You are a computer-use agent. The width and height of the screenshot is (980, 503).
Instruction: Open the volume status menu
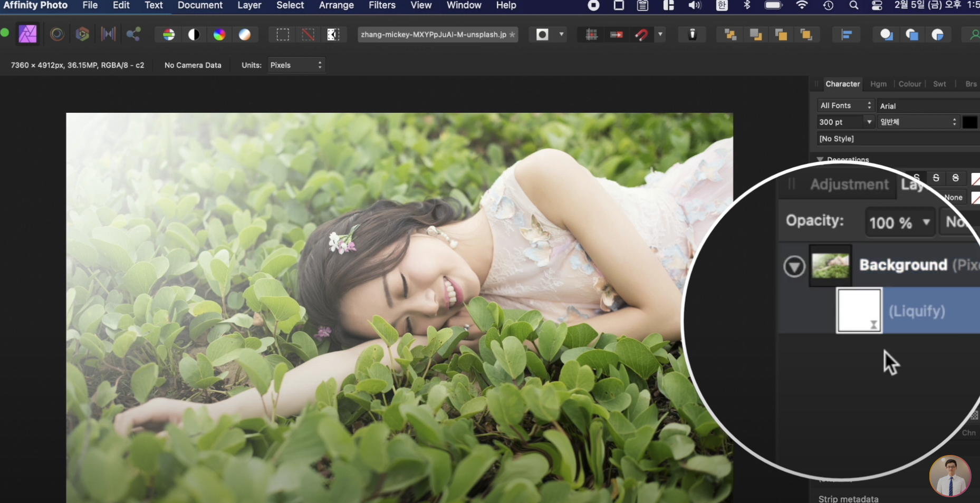coord(695,5)
